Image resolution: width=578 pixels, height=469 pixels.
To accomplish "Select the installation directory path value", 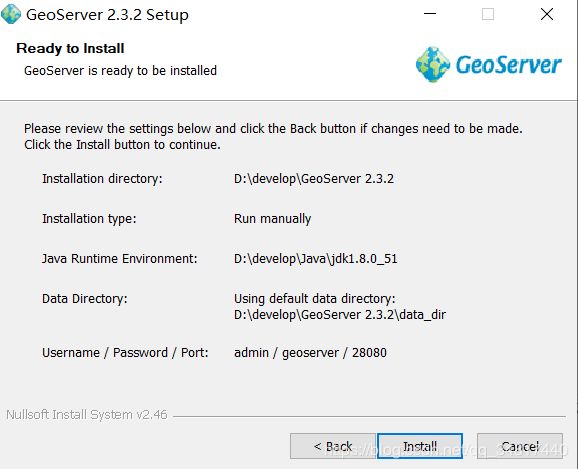I will pyautogui.click(x=314, y=178).
